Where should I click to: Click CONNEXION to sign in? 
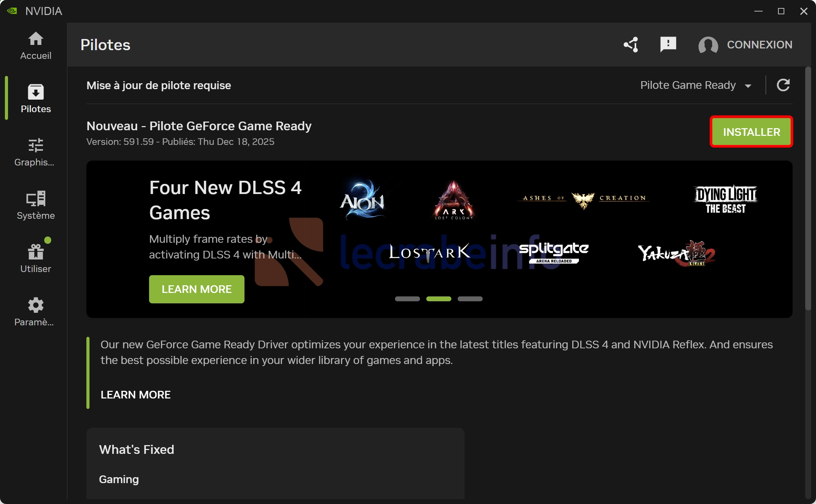[x=759, y=45]
